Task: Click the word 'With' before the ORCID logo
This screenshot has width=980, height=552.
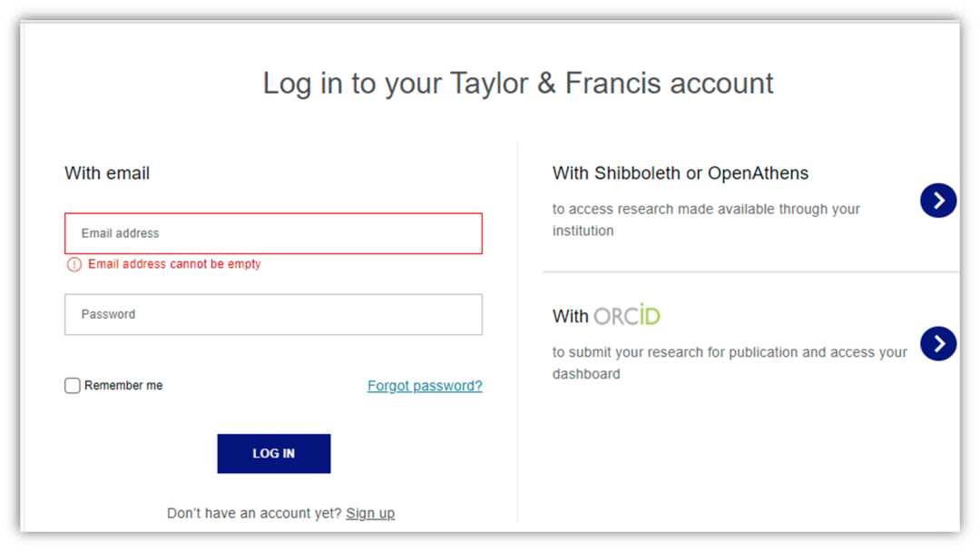Action: pyautogui.click(x=571, y=317)
